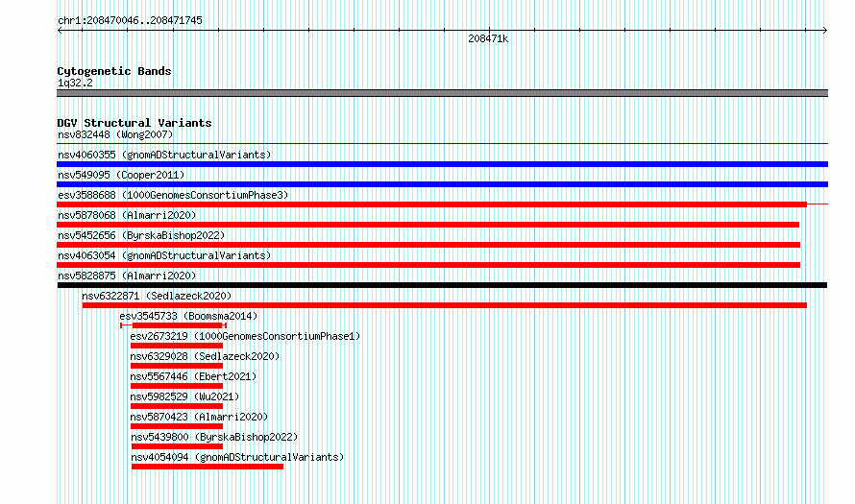Open nsv4054094 (gnomADStructuralVariants) label
The height and width of the screenshot is (504, 855).
coord(237,457)
